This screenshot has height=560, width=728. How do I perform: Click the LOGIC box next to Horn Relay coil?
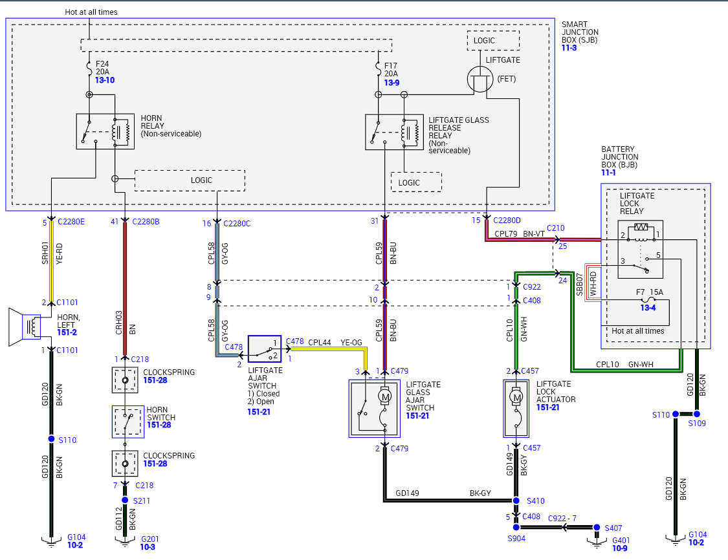click(x=190, y=180)
